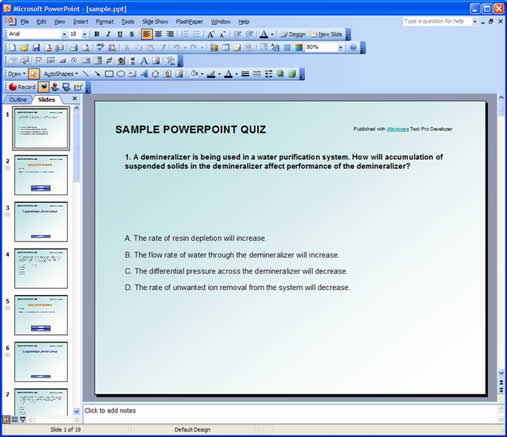Click the New Slide button
507x437 pixels.
[x=326, y=34]
